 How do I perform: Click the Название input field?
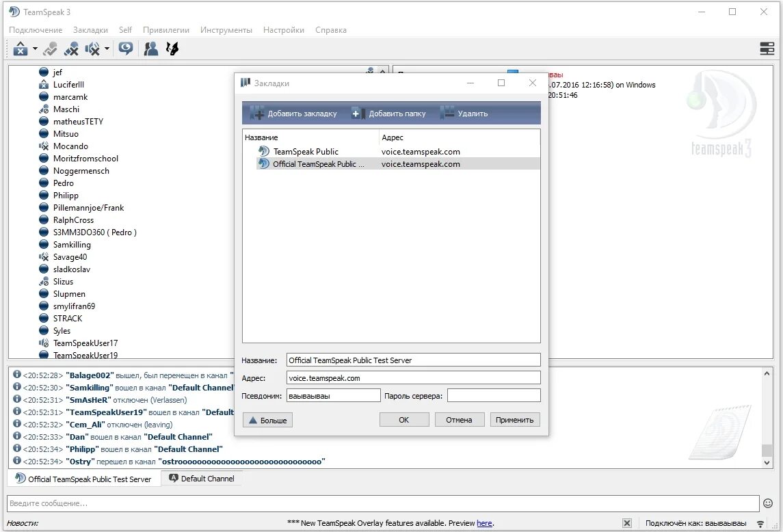pos(414,360)
